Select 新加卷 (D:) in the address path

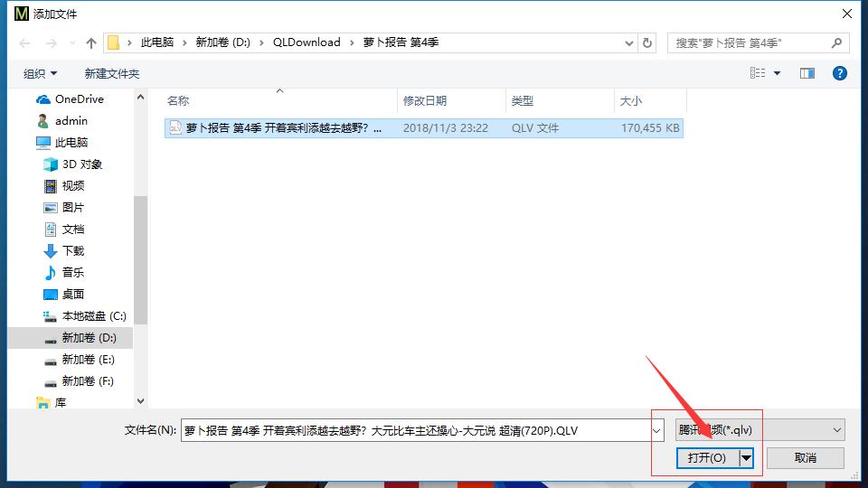pos(222,42)
